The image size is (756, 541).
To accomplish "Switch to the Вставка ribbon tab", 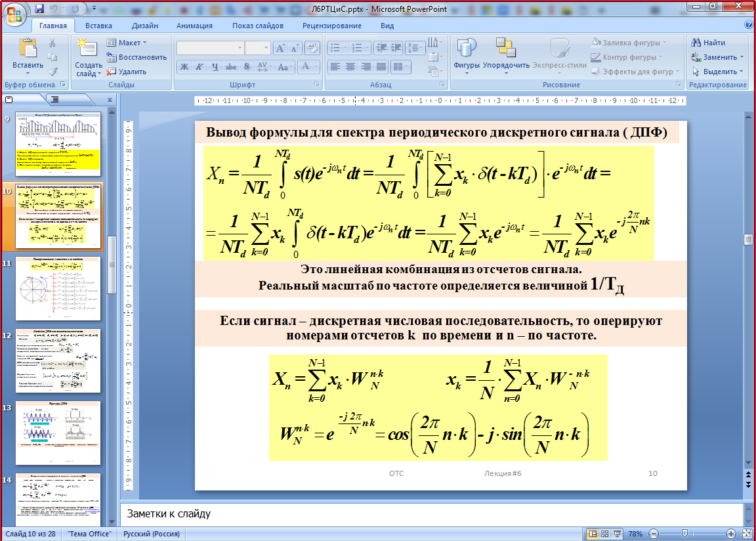I will (x=98, y=26).
